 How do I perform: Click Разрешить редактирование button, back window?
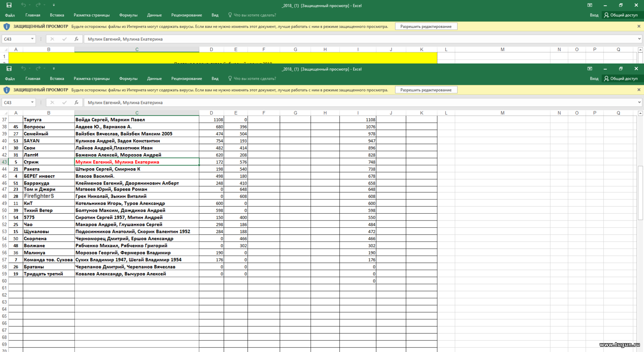(x=426, y=27)
